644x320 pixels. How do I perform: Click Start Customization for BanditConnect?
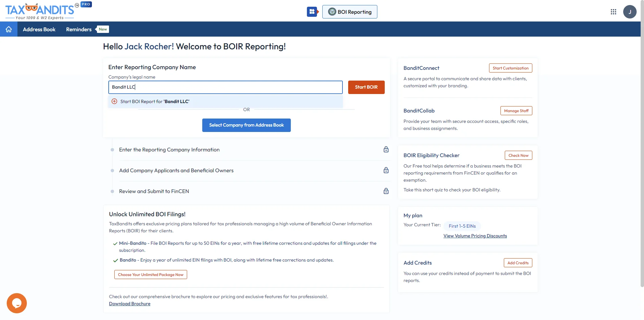(x=511, y=68)
